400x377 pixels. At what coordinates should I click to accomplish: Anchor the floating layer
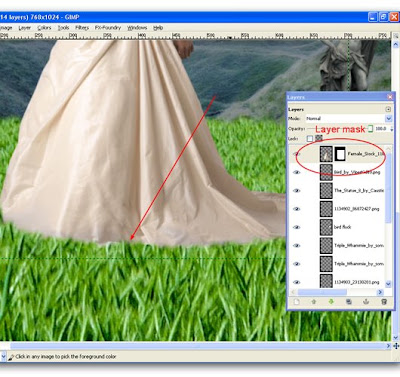(x=366, y=302)
